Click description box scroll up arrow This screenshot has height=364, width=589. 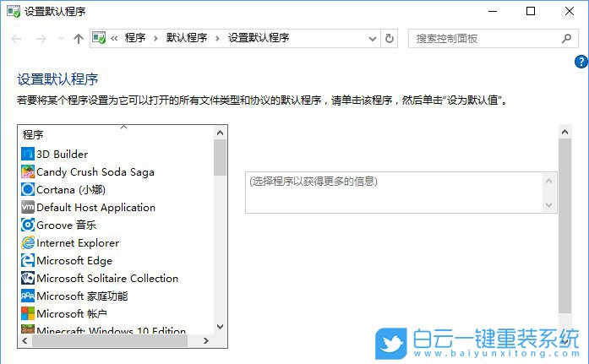[x=548, y=182]
